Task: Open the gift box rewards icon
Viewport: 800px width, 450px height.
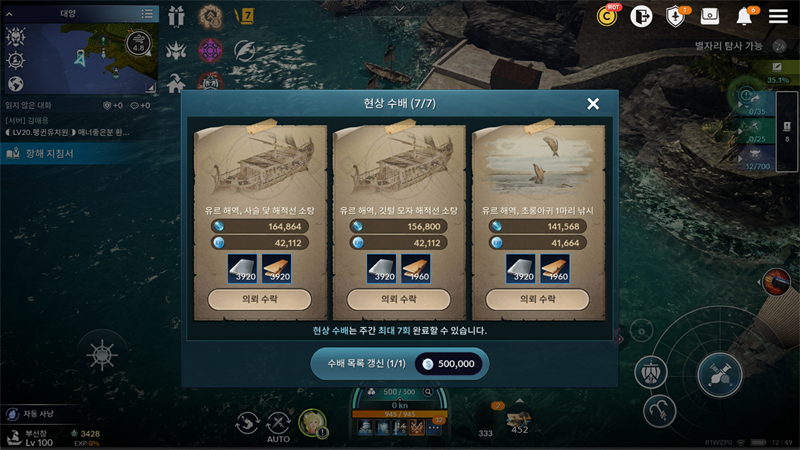Action: tap(176, 16)
